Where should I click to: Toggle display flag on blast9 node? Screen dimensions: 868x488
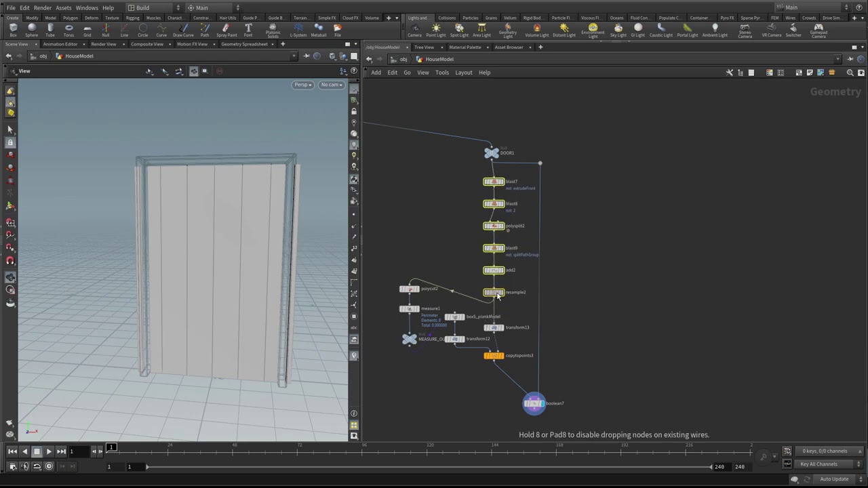click(501, 248)
